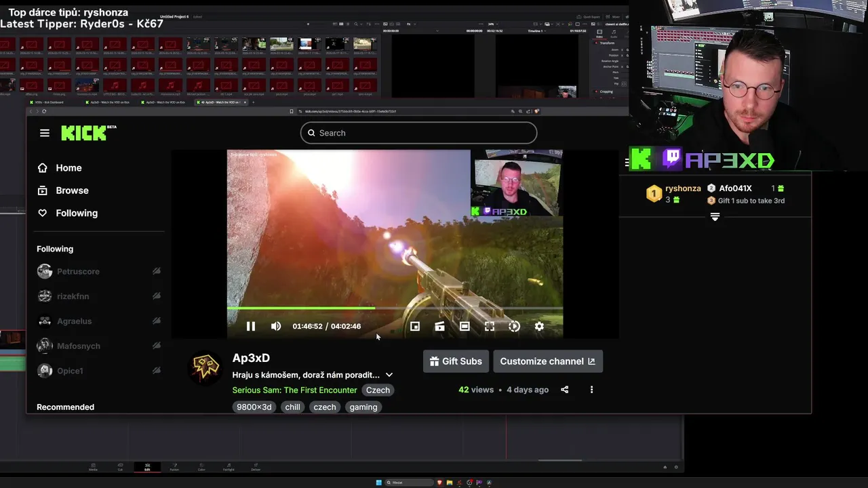The height and width of the screenshot is (488, 868).
Task: Seek on the video progress bar
Action: 395,308
